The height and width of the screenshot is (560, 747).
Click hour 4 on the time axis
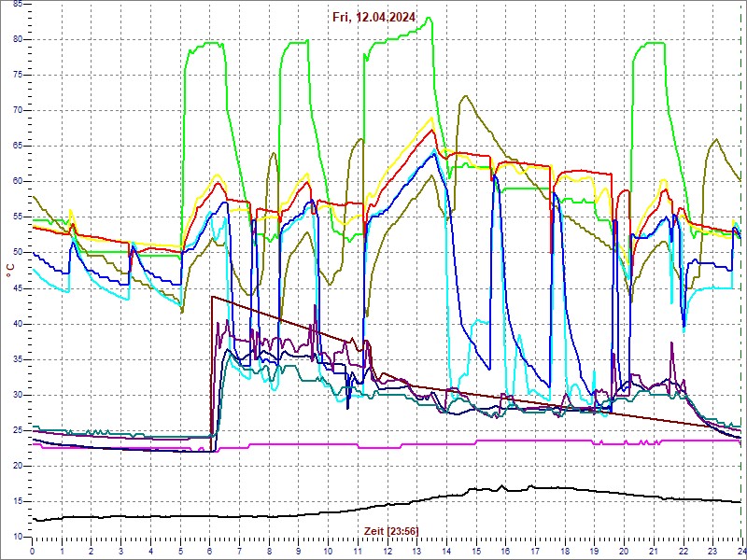coord(150,551)
